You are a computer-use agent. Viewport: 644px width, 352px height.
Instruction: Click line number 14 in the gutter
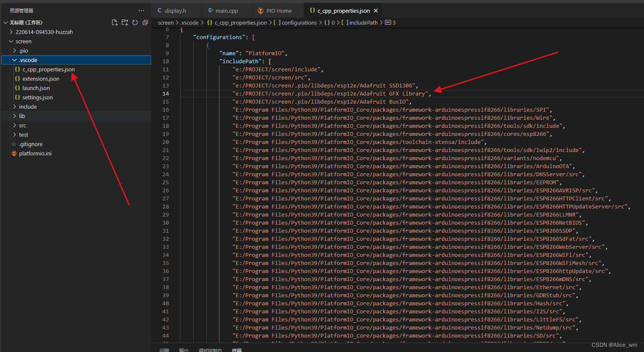tap(166, 93)
